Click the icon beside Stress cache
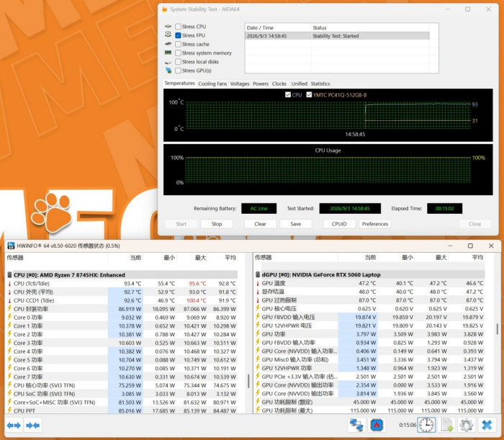 coord(168,44)
